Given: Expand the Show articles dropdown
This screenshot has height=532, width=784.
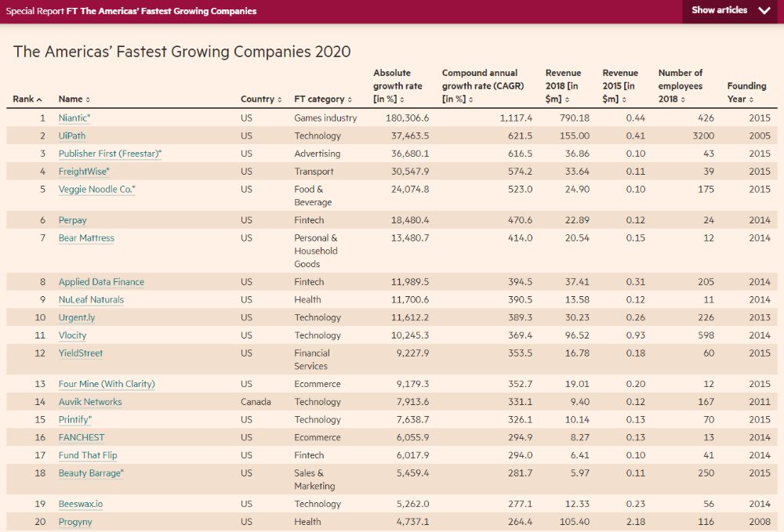Looking at the screenshot, I should [730, 11].
